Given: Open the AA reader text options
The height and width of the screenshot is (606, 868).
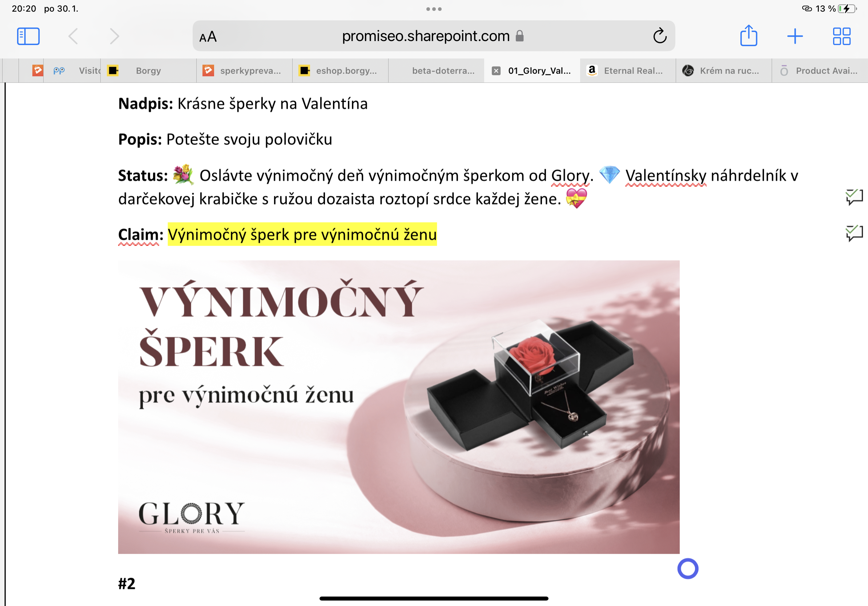Looking at the screenshot, I should [x=208, y=37].
